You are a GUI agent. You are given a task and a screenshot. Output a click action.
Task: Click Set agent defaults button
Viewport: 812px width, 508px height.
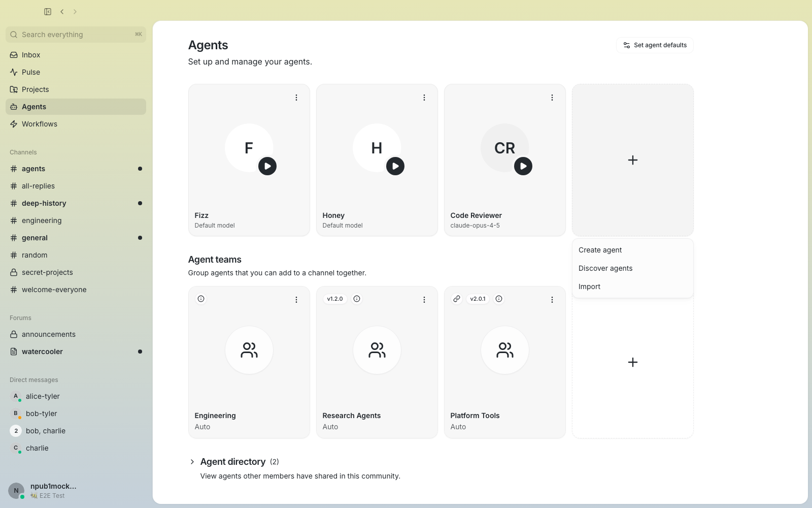point(655,45)
